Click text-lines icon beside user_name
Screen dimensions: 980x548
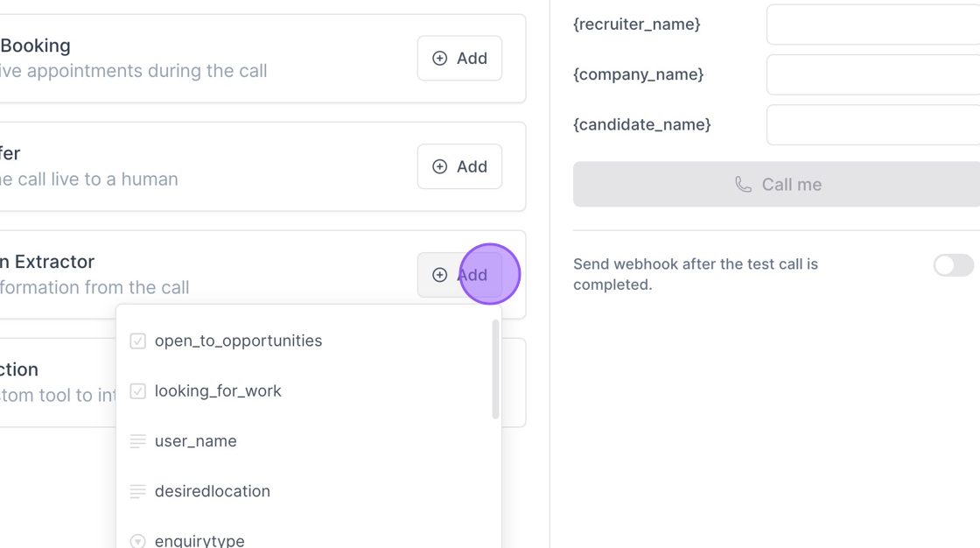[x=137, y=441]
